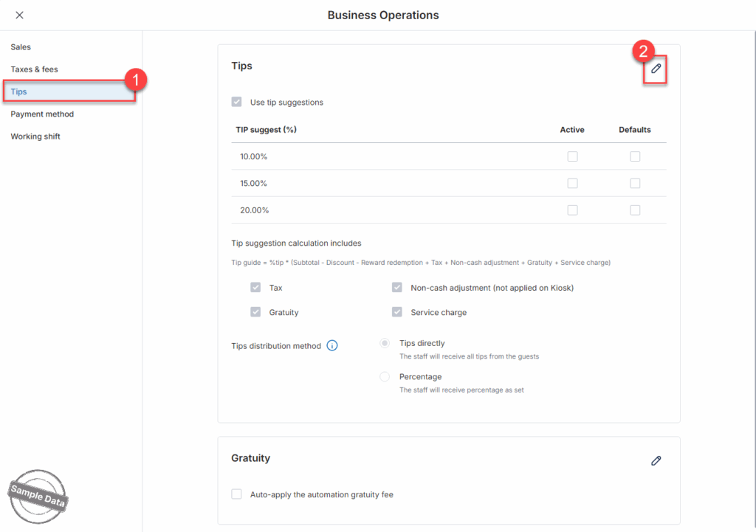Switch to Working shift settings
Image resolution: width=756 pixels, height=532 pixels.
(x=35, y=137)
